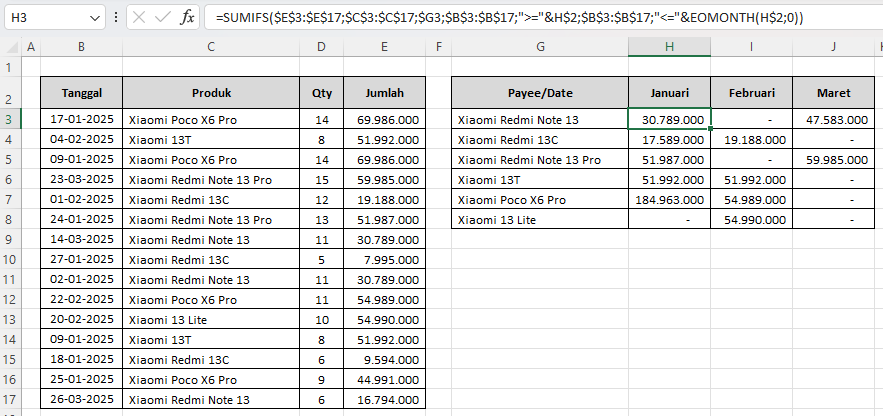Select date cell 20-02-2025
The width and height of the screenshot is (883, 416).
click(x=82, y=319)
